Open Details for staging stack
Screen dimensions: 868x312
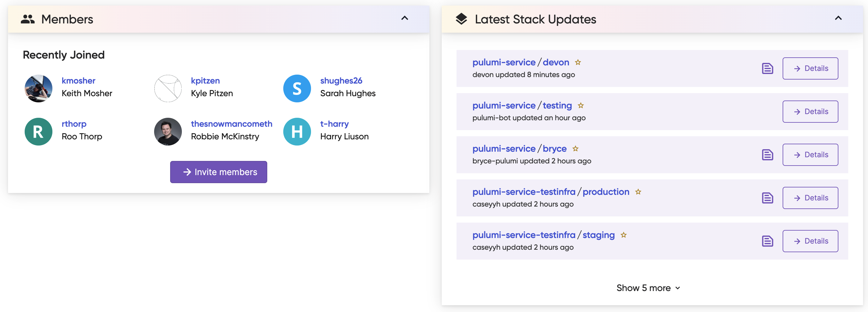(810, 241)
